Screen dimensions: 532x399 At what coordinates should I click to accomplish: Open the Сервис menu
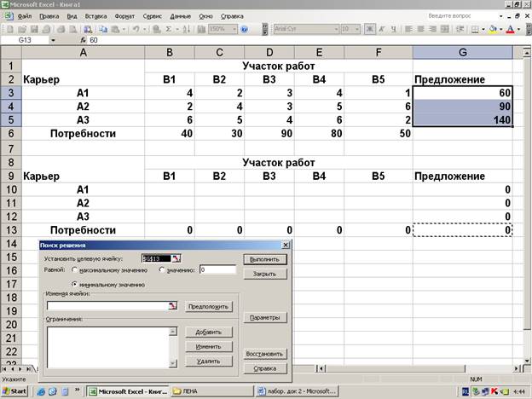click(153, 16)
